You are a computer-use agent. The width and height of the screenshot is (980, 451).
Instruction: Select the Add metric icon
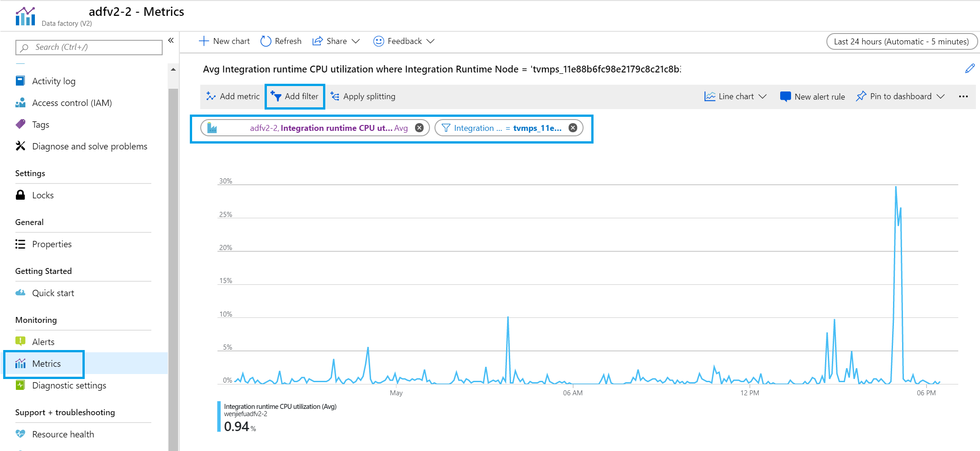click(x=211, y=96)
